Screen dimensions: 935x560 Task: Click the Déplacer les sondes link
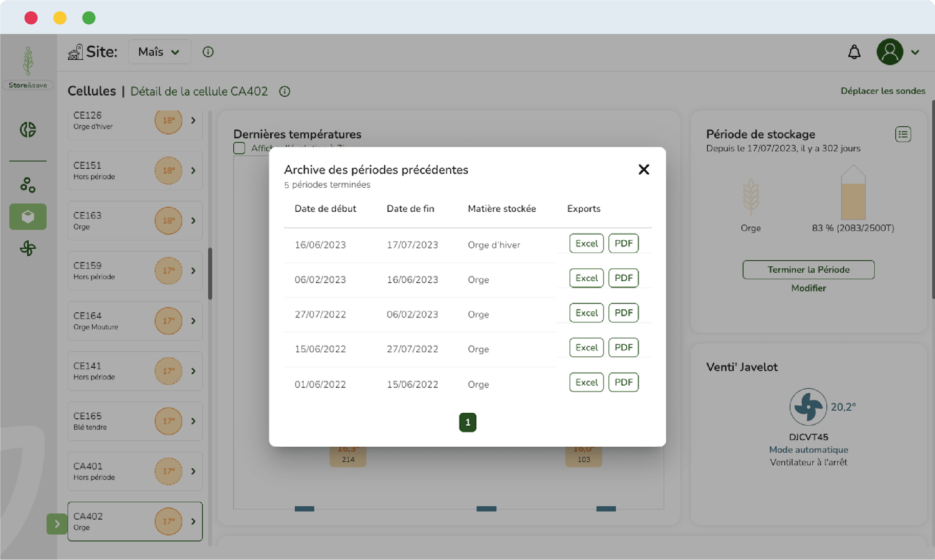tap(883, 91)
